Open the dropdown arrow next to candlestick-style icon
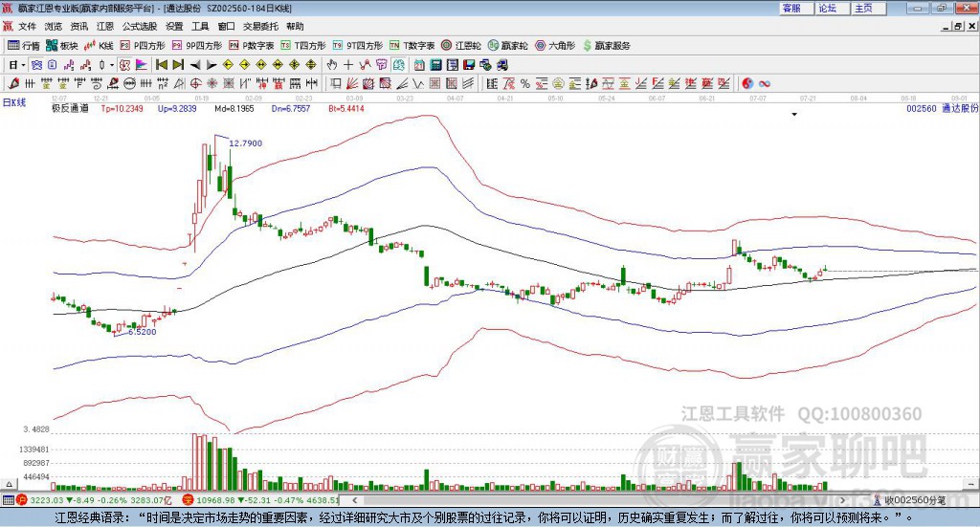 [112, 65]
